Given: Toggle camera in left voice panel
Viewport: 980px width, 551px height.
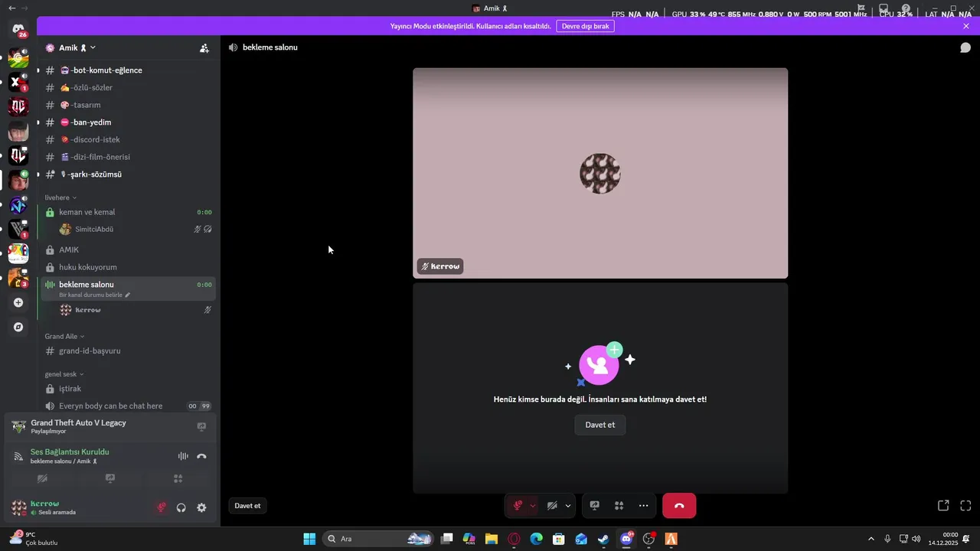Looking at the screenshot, I should [43, 478].
